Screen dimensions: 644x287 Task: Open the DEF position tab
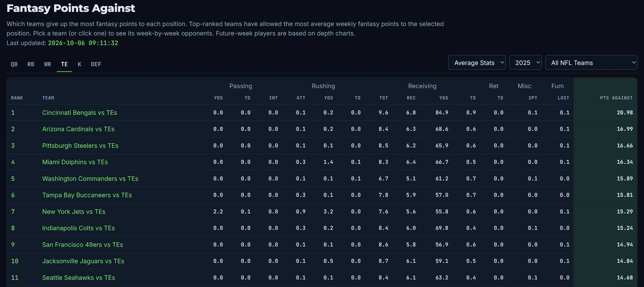click(96, 64)
